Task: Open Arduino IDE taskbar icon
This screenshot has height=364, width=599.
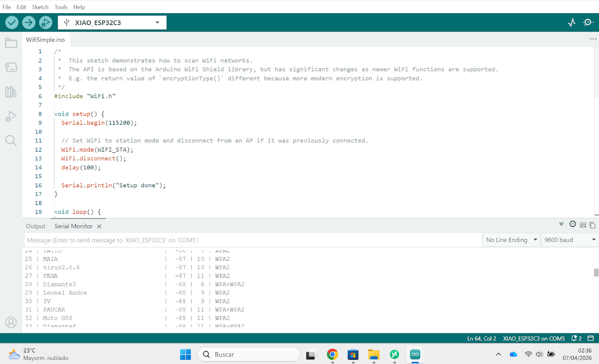Action: 415,354
